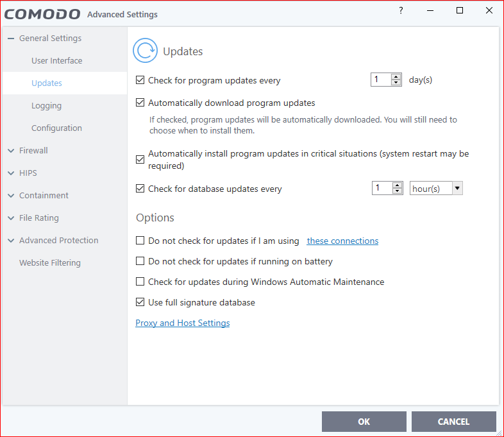Enable Do not check if running on battery
This screenshot has height=437, width=504.
(x=140, y=262)
